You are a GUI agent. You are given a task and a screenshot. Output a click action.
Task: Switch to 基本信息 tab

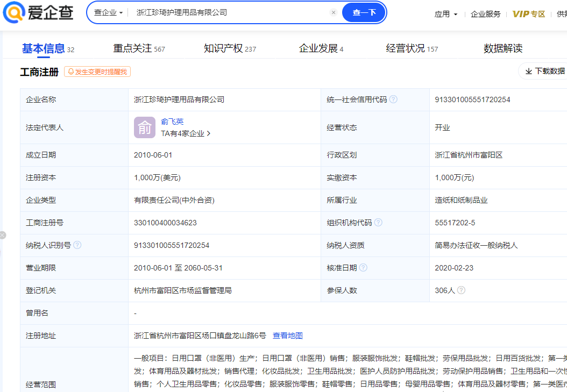point(48,48)
